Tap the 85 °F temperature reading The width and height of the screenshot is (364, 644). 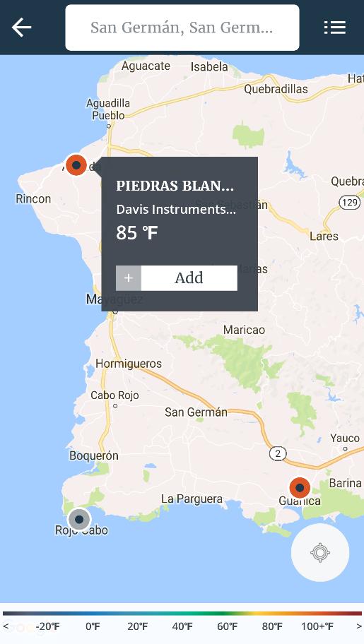tap(137, 232)
